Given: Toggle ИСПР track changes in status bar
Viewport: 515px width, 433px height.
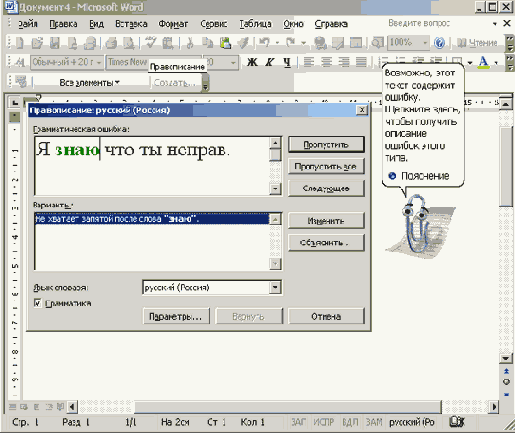Looking at the screenshot, I should [323, 422].
